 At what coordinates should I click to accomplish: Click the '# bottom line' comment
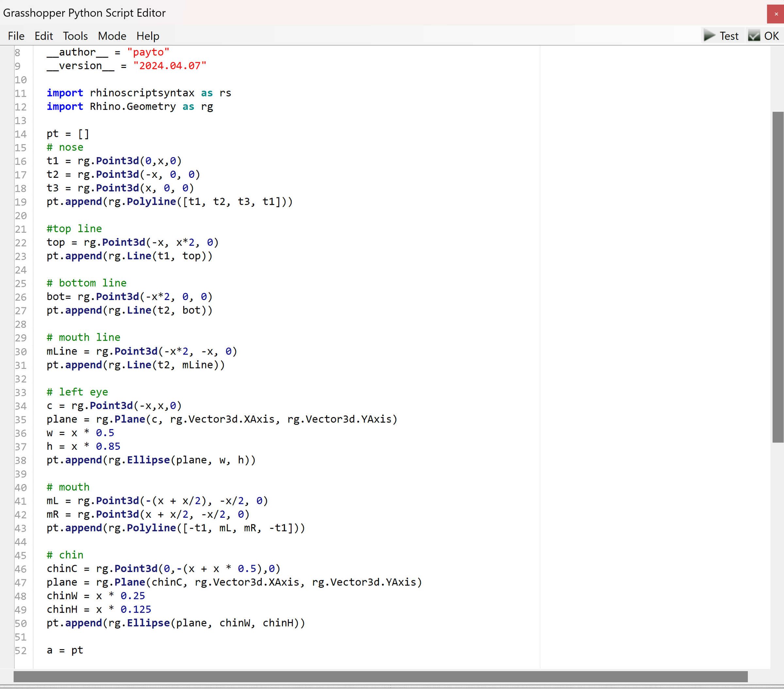86,283
